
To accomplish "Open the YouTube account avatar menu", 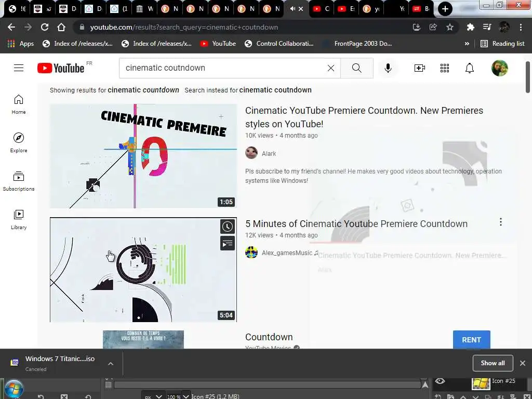I will click(x=499, y=68).
